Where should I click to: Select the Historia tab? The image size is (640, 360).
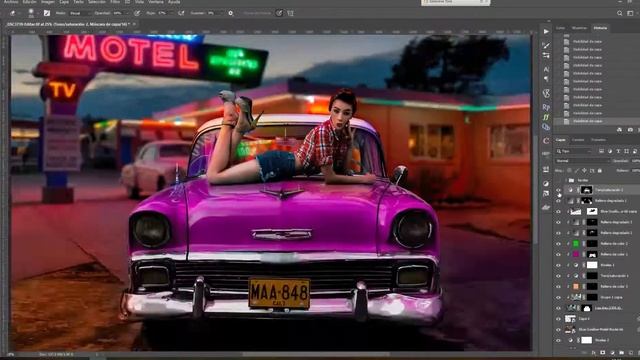point(600,28)
